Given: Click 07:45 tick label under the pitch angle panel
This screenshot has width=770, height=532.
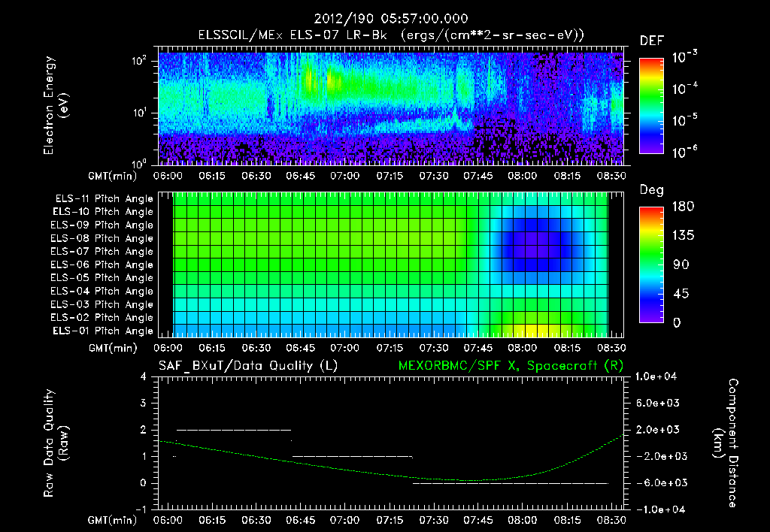Looking at the screenshot, I should point(477,348).
